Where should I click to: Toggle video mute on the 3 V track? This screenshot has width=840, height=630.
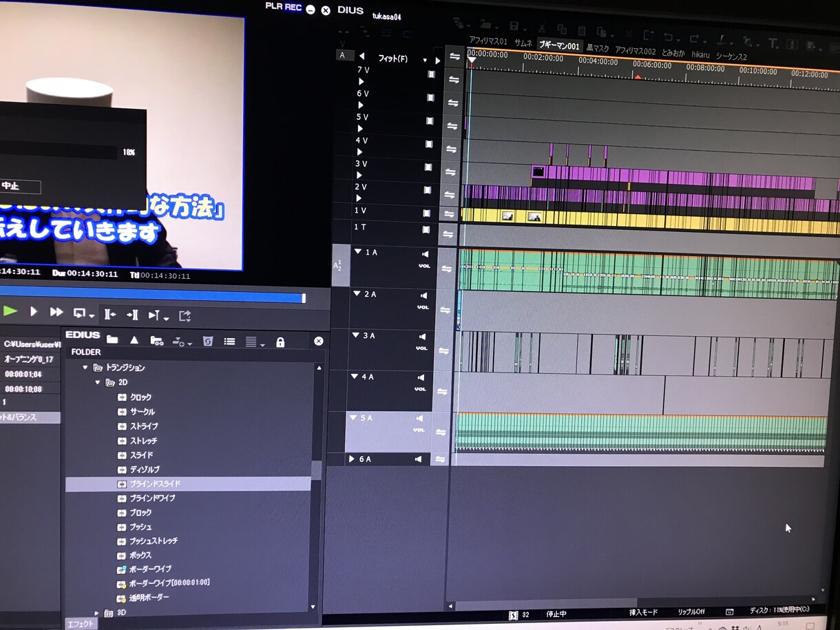429,167
